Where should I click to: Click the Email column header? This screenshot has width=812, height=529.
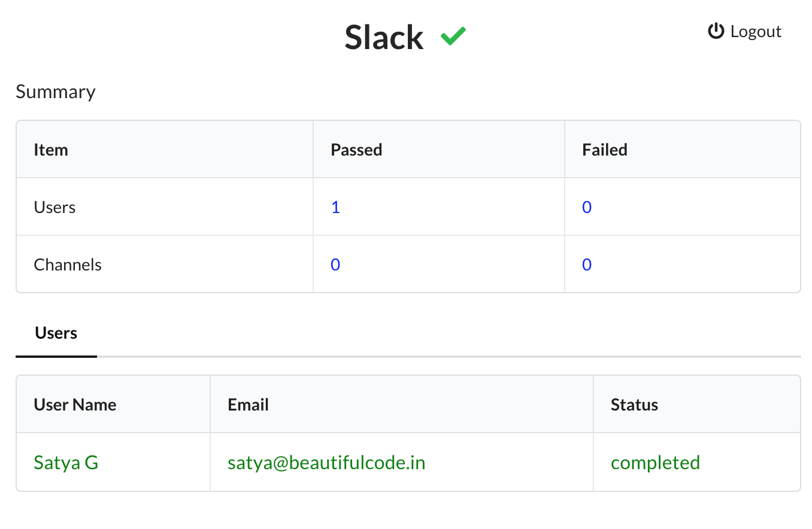[248, 404]
